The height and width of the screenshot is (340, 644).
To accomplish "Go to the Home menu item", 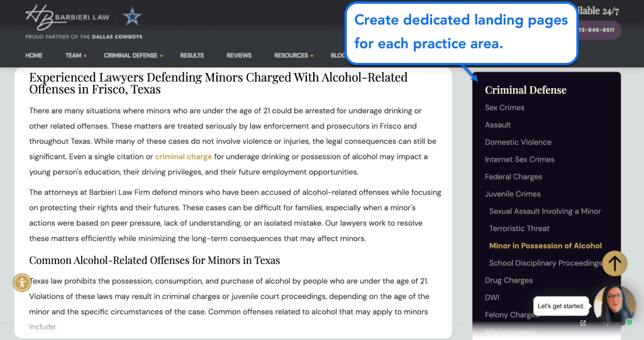I will (x=34, y=55).
